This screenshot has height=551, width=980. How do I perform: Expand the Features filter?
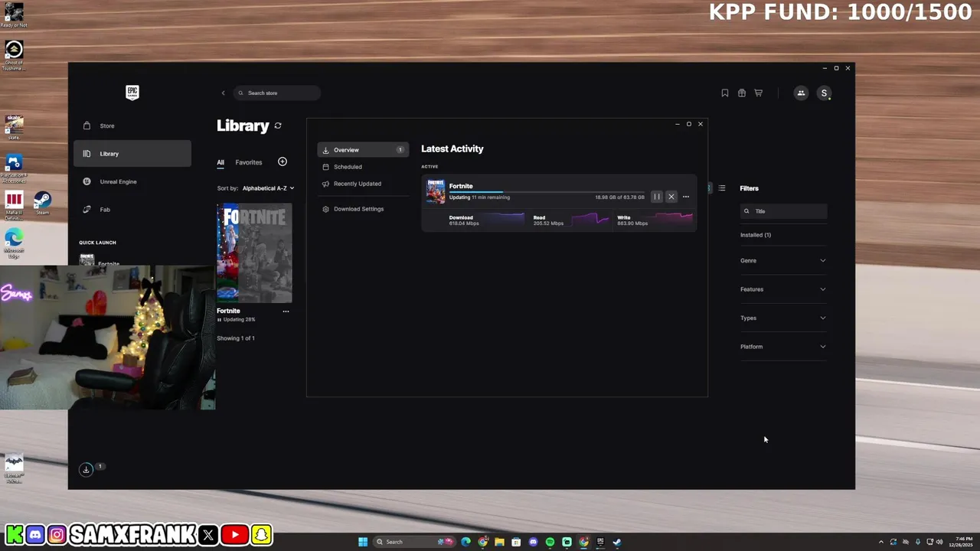[x=783, y=289]
